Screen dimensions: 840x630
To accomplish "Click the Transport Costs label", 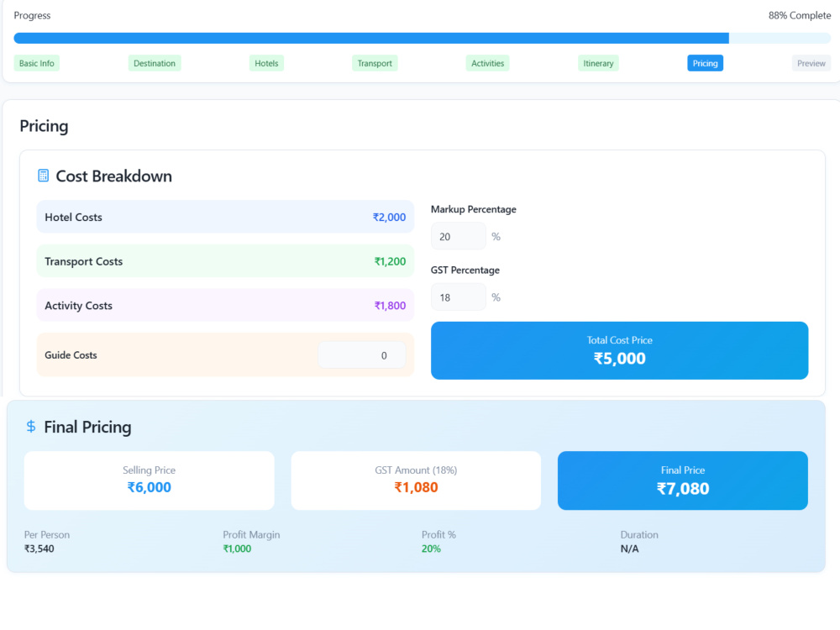I will 83,261.
